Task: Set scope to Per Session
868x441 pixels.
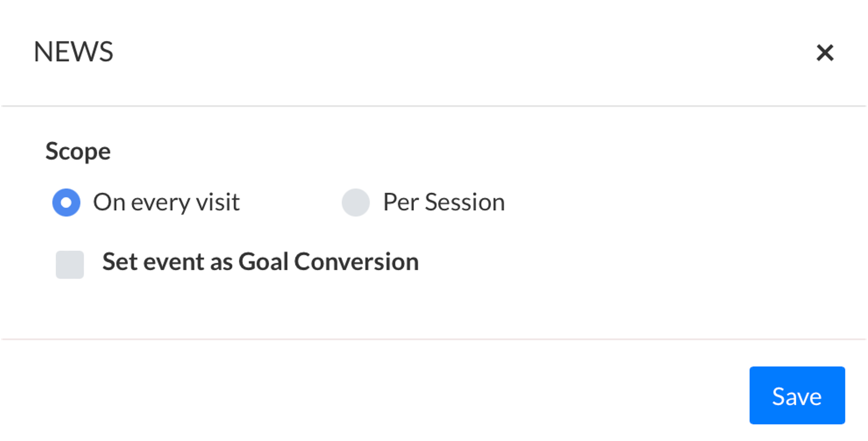Action: [x=355, y=202]
